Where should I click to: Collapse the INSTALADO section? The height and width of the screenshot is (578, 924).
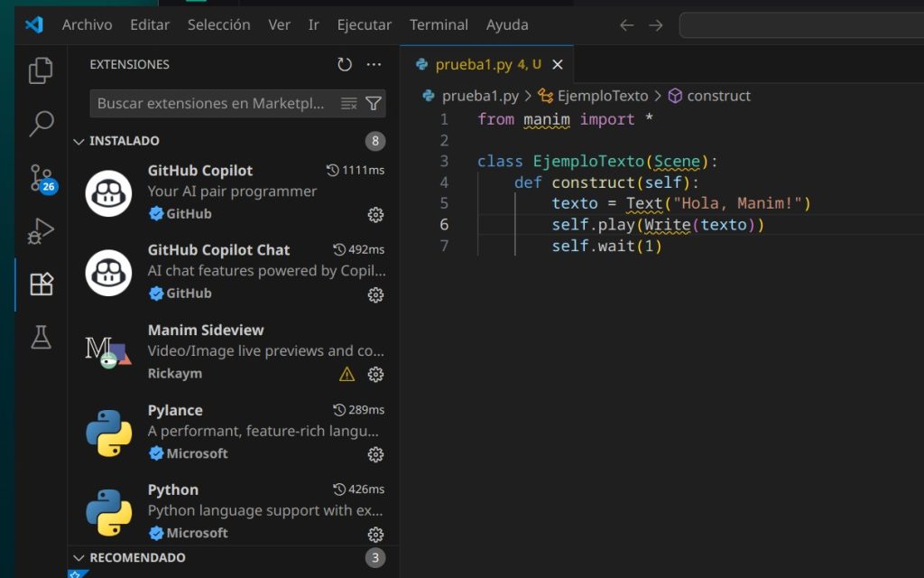click(x=79, y=142)
